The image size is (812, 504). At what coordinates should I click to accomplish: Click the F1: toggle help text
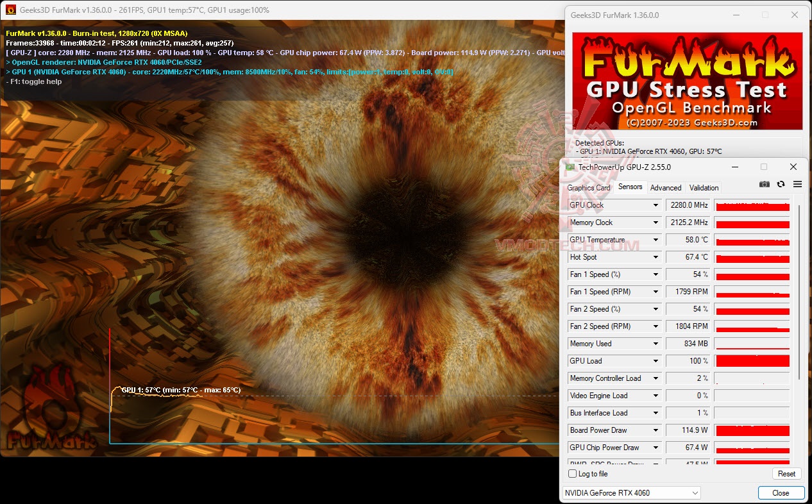click(33, 81)
